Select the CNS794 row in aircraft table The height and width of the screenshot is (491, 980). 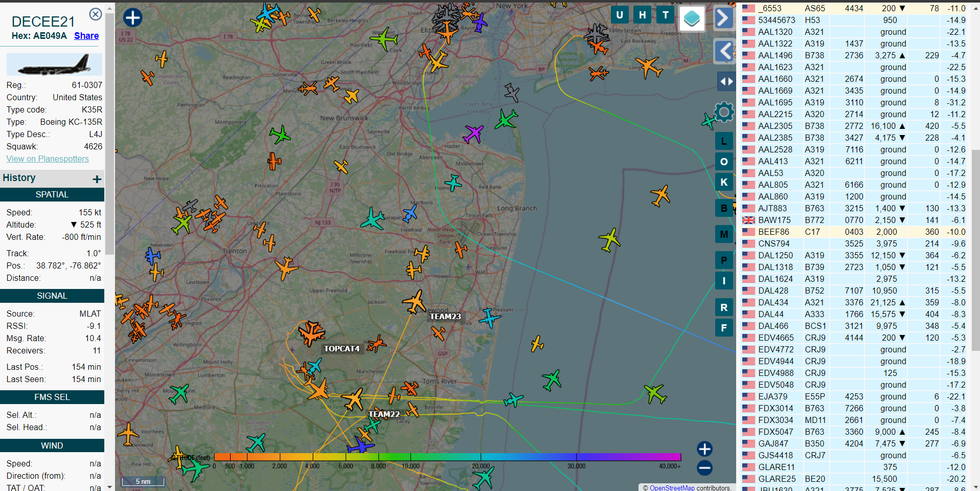tap(854, 243)
